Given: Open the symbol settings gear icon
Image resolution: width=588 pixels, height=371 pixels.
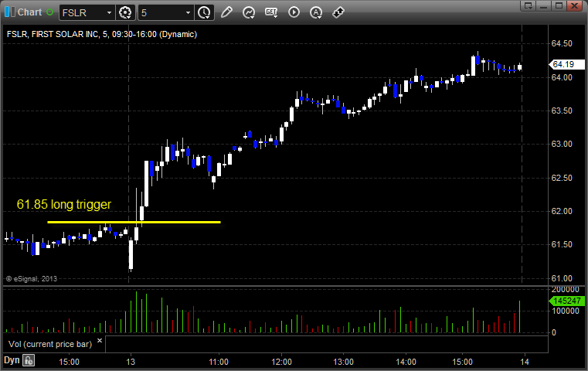Looking at the screenshot, I should (125, 13).
